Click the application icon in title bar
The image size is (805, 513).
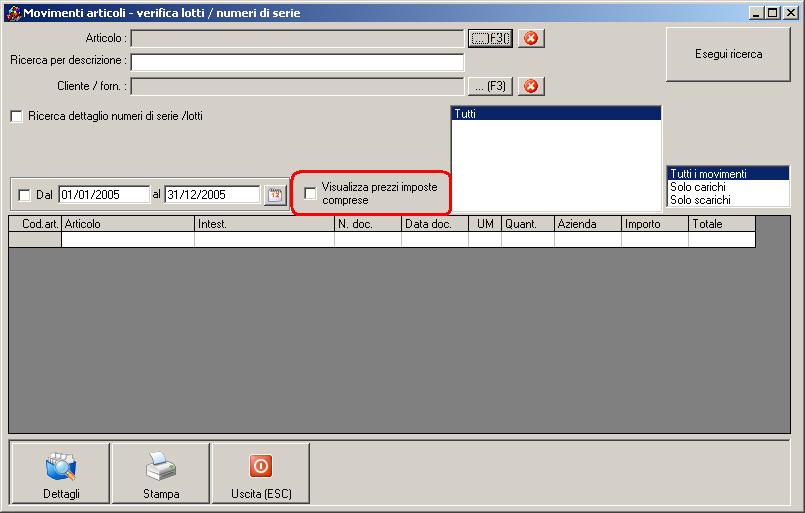coord(13,13)
